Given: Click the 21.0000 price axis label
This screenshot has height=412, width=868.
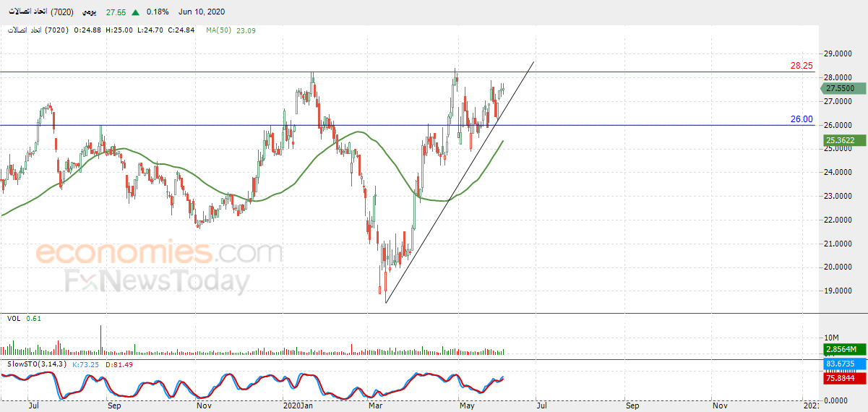Looking at the screenshot, I should (x=839, y=244).
